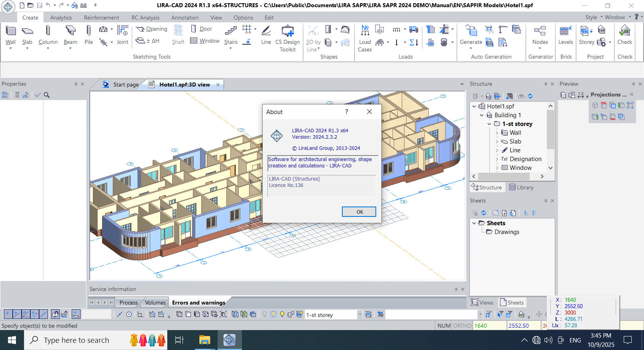The image size is (644, 350).
Task: Click the taskbar search box
Action: [x=96, y=340]
